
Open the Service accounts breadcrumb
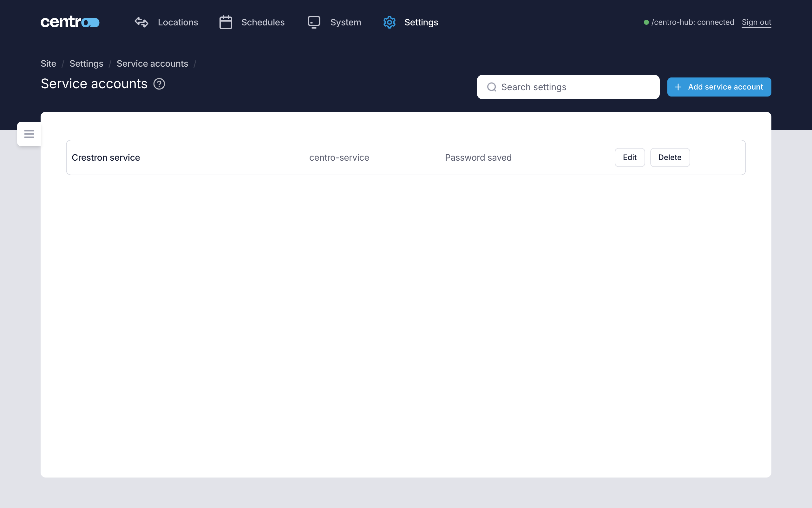pyautogui.click(x=152, y=63)
